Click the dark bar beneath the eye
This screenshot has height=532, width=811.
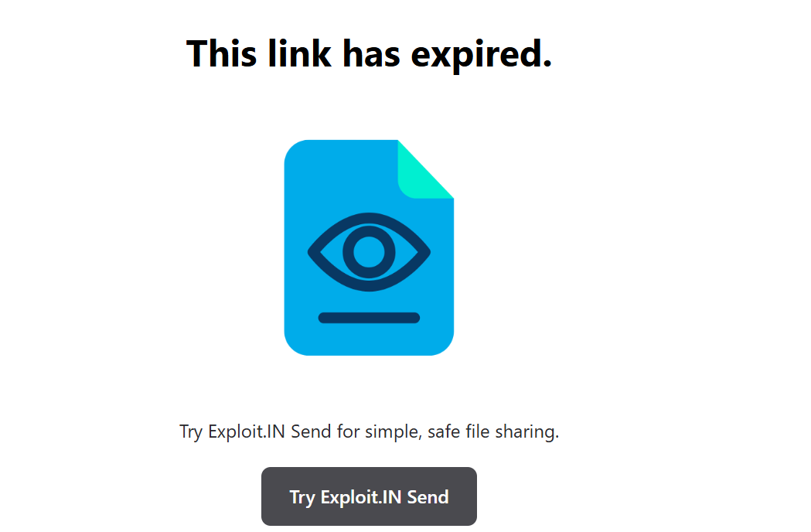(369, 318)
